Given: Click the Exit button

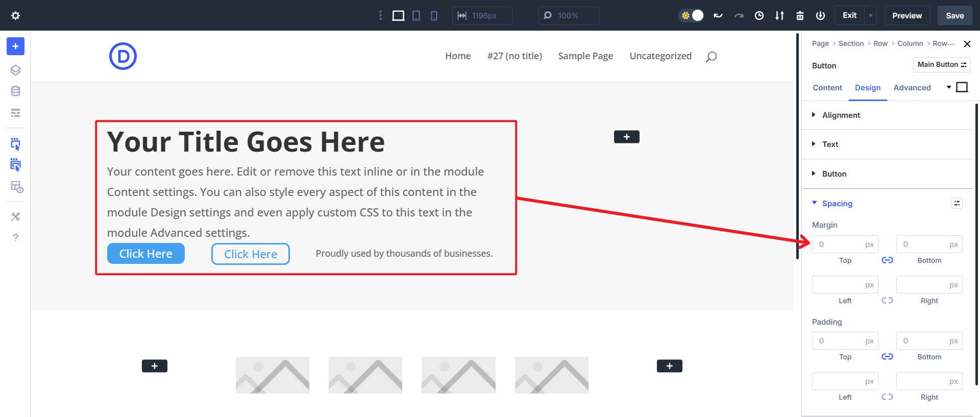Looking at the screenshot, I should [x=849, y=15].
